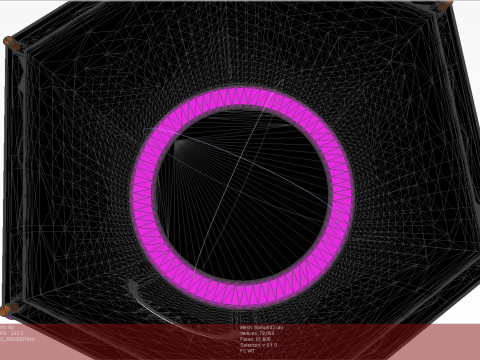Click the orange peg at the upper-right corner of the model
Screen dimensions: 480x360
point(445,6)
